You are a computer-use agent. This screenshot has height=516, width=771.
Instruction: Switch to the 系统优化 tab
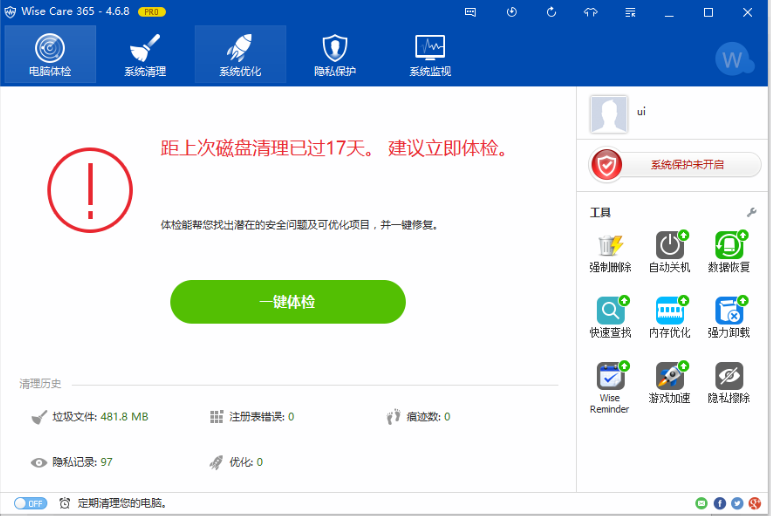coord(240,54)
